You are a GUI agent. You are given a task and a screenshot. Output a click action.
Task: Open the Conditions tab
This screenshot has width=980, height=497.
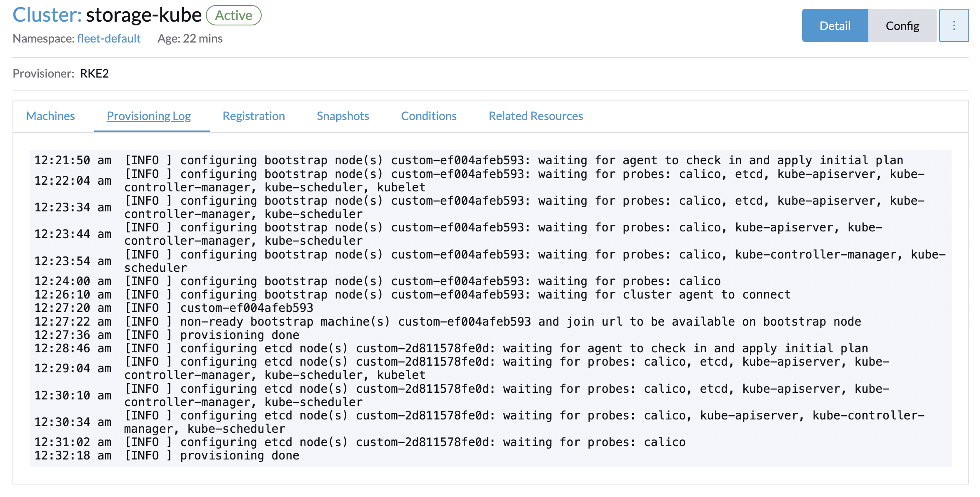pos(428,116)
